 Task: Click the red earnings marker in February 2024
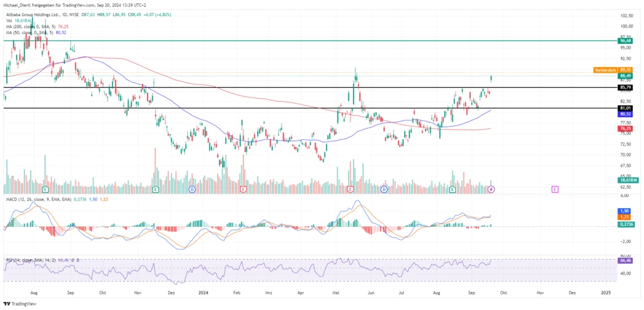(x=243, y=189)
